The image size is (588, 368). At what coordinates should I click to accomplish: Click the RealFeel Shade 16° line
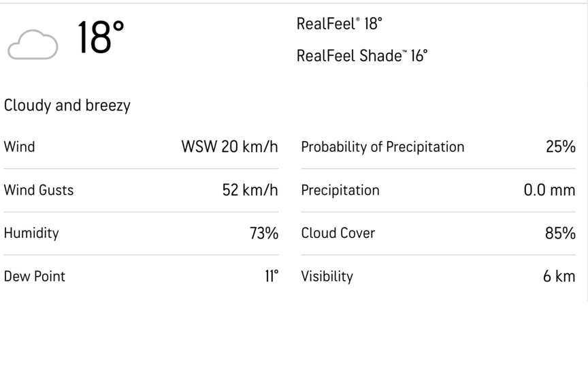tap(361, 56)
